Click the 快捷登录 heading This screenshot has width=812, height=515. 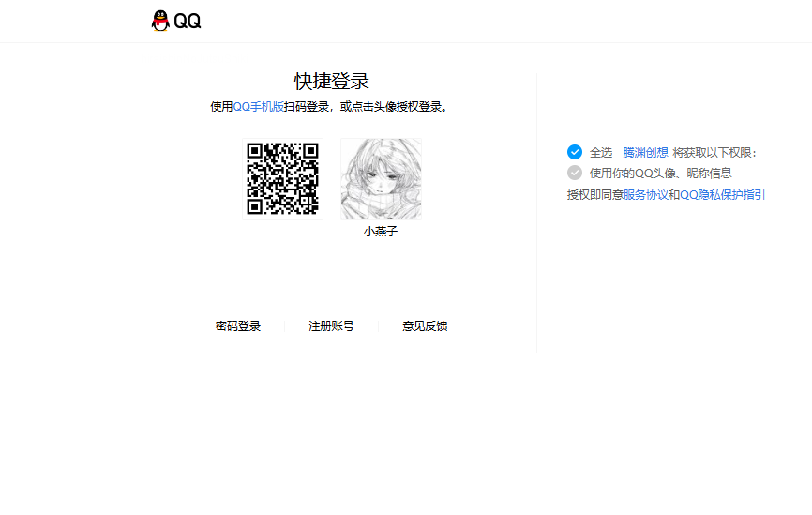331,82
